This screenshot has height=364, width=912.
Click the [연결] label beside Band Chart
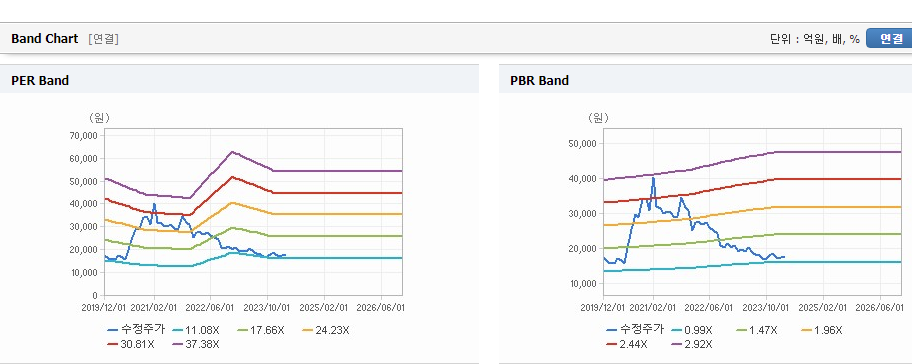point(104,39)
